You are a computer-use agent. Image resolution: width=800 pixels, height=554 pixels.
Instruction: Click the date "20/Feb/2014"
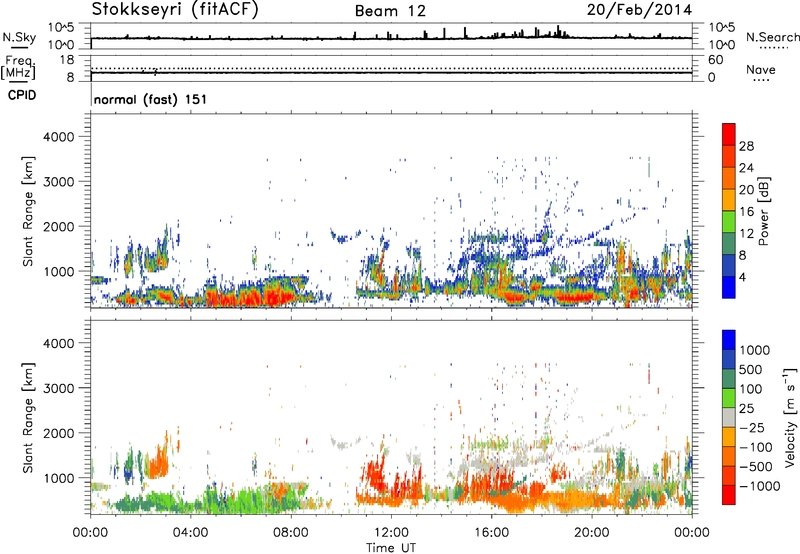point(639,10)
